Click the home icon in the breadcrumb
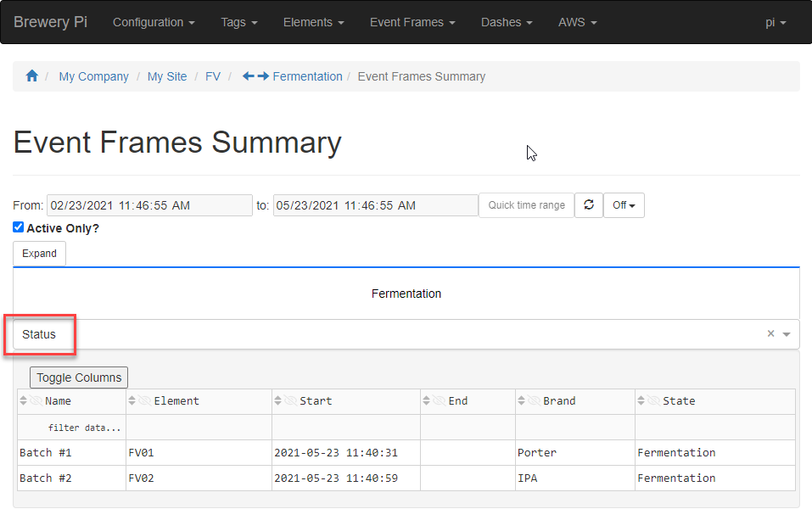The height and width of the screenshot is (509, 812). click(31, 76)
